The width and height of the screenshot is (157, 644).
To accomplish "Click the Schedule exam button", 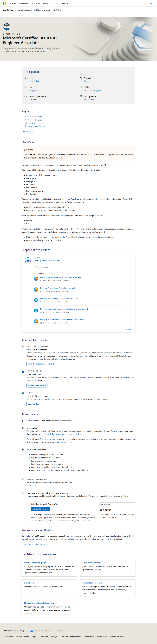I will 41,509.
